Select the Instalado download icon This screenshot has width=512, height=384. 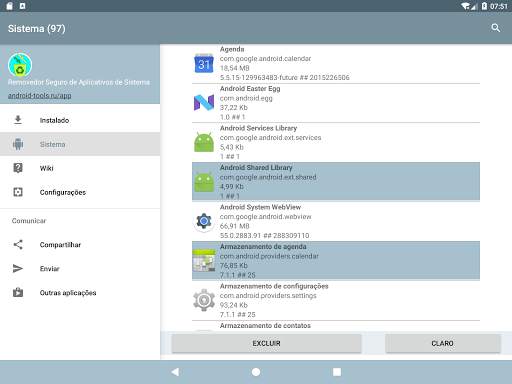(x=18, y=120)
